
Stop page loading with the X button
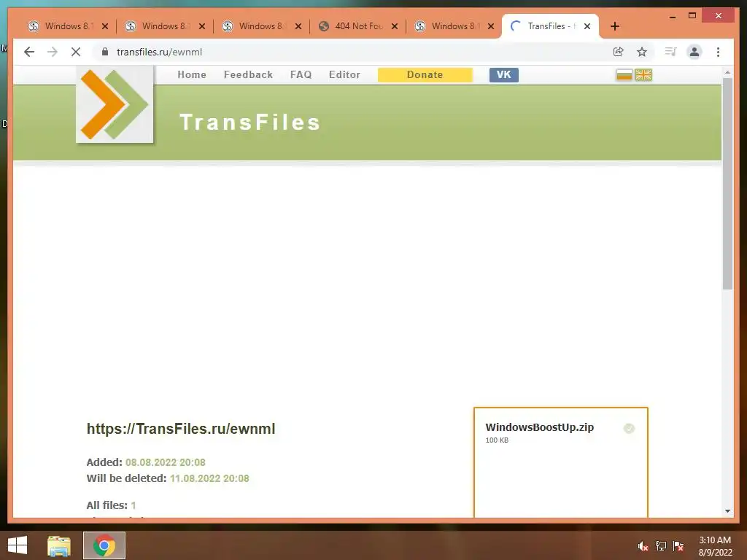[76, 52]
